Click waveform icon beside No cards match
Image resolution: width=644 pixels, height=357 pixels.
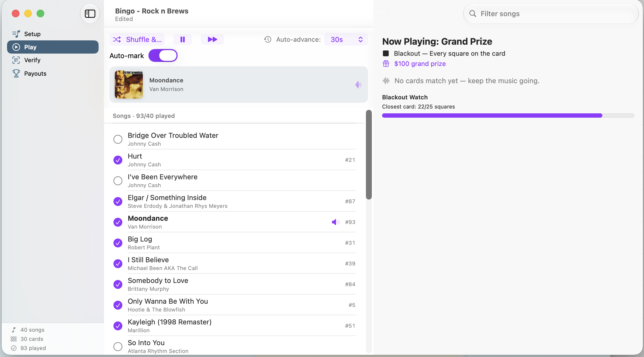pyautogui.click(x=386, y=81)
